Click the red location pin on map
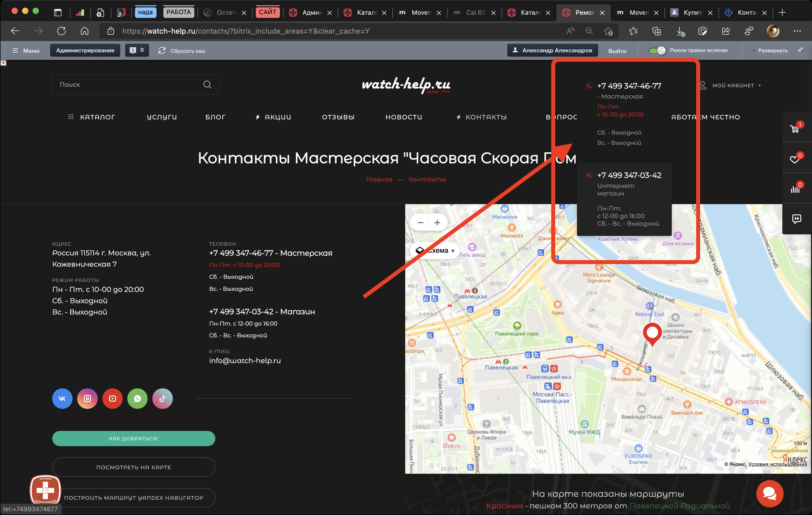Image resolution: width=812 pixels, height=515 pixels. 652,334
